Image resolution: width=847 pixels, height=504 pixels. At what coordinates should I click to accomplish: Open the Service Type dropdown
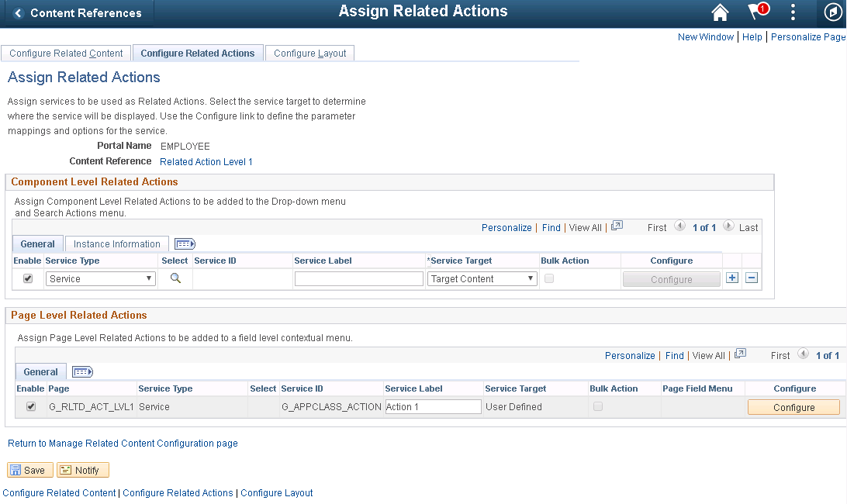(x=101, y=279)
